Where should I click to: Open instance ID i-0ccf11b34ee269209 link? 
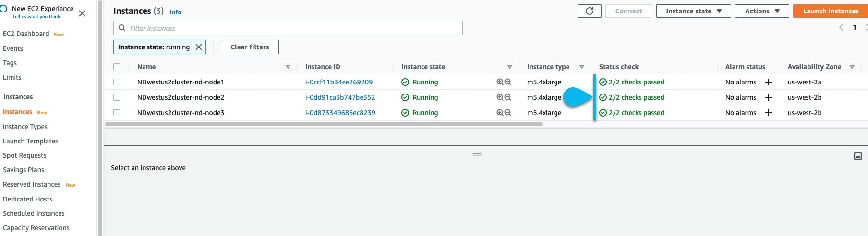click(339, 82)
